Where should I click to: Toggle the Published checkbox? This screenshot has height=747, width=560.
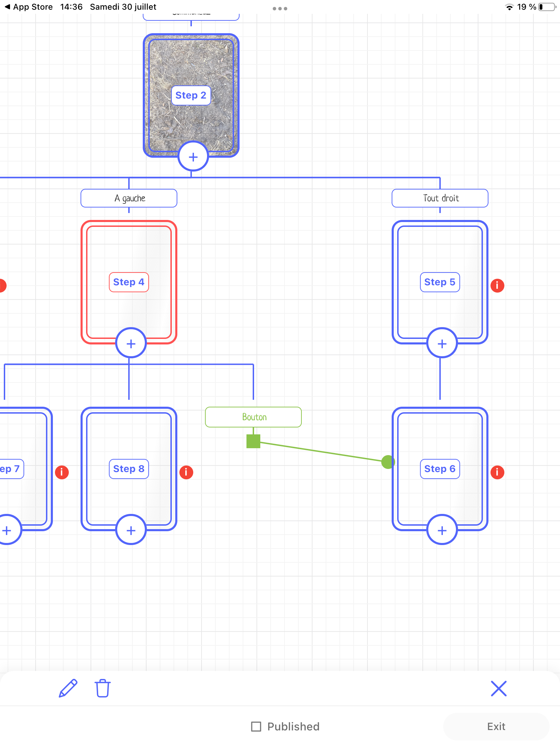(x=256, y=726)
